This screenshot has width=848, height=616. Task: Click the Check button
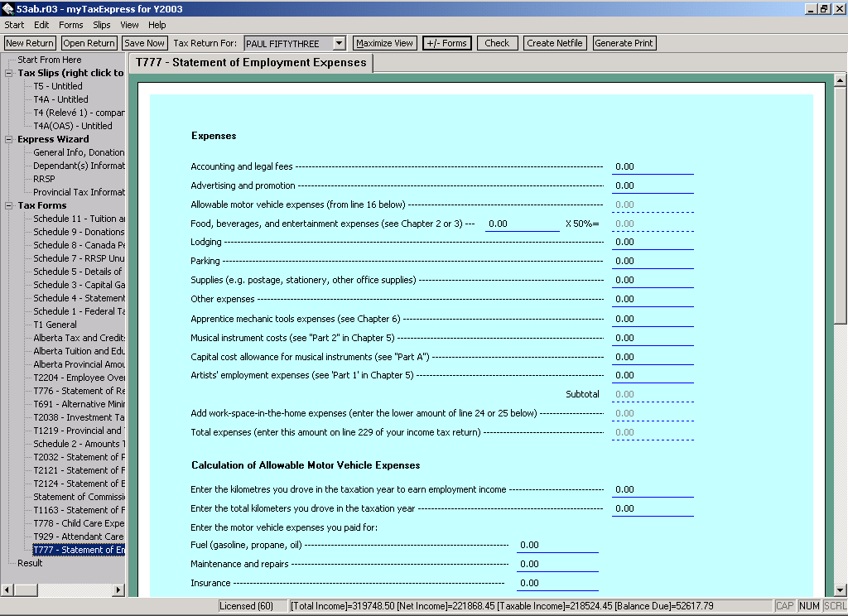(497, 43)
